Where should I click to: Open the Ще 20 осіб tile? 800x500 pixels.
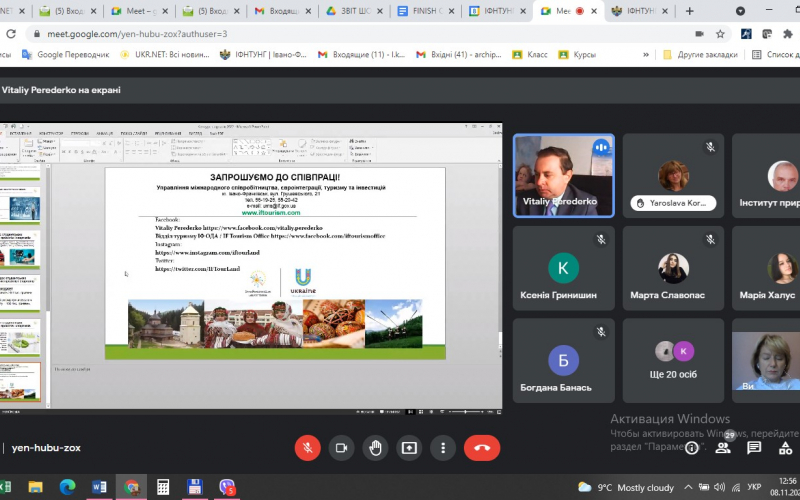(x=673, y=360)
